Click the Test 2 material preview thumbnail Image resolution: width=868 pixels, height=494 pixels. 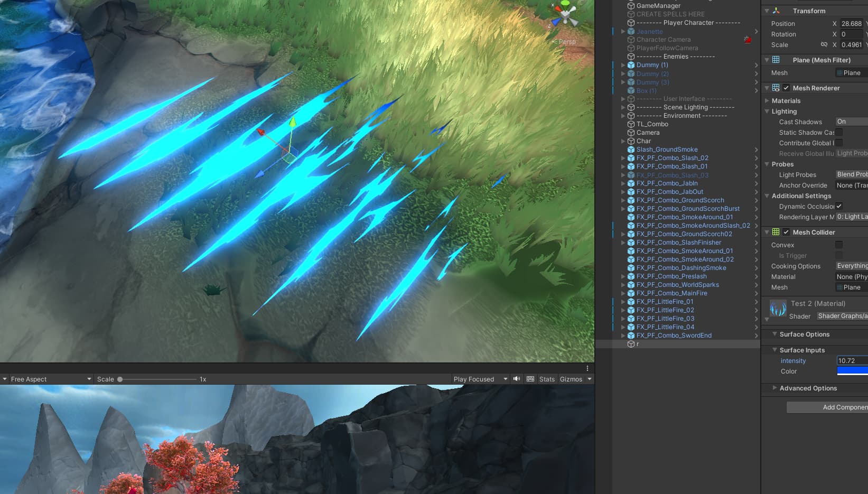(x=778, y=309)
